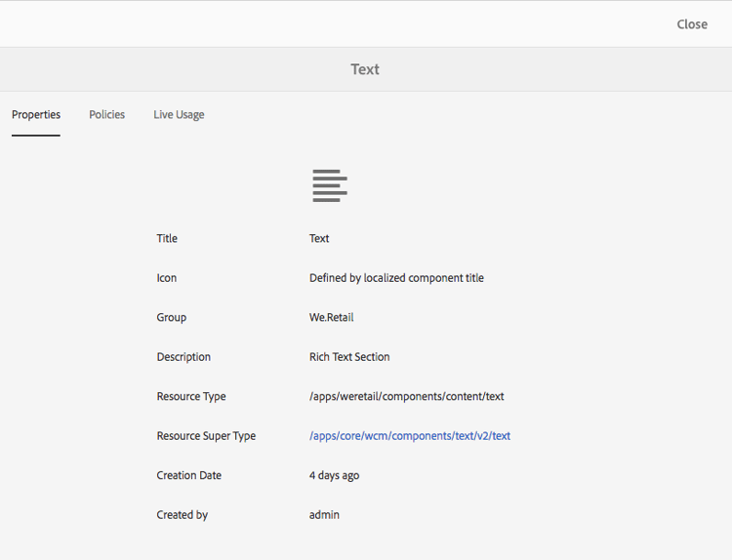Switch to the Policies tab
The width and height of the screenshot is (732, 560).
click(107, 115)
